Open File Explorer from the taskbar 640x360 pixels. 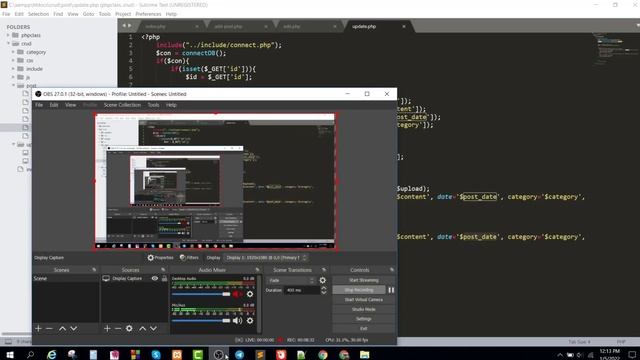click(364, 354)
